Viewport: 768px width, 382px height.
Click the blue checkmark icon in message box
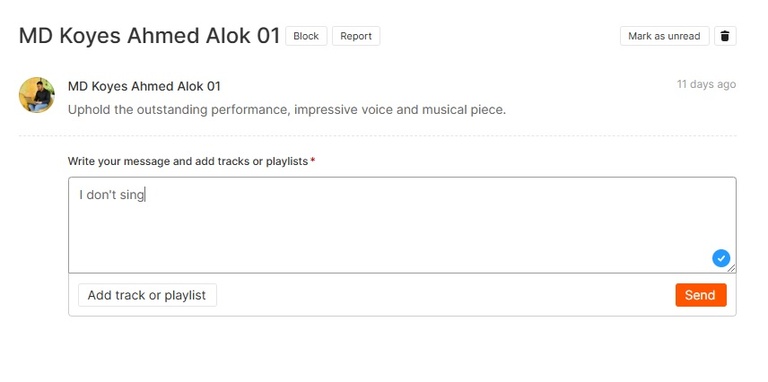pyautogui.click(x=721, y=258)
